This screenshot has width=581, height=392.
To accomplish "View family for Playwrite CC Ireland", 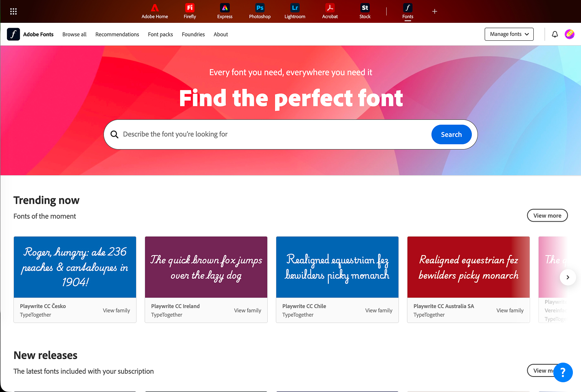I will 247,310.
